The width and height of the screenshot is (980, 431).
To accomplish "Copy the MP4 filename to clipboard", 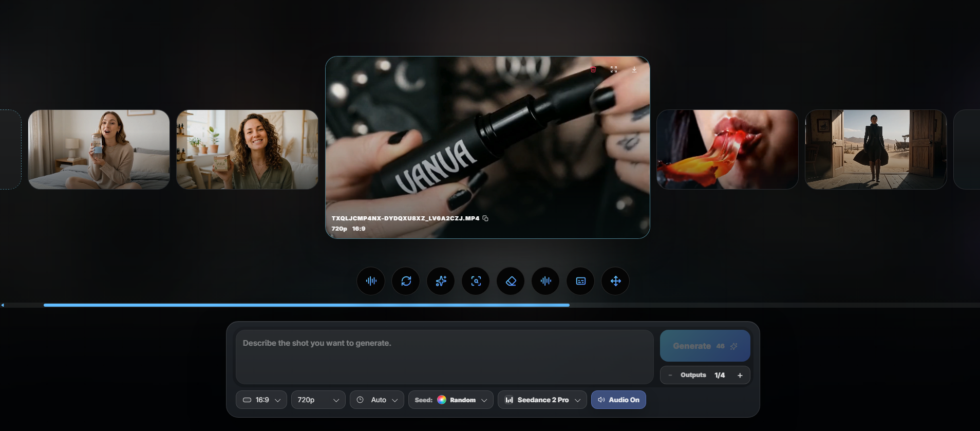I will point(485,218).
